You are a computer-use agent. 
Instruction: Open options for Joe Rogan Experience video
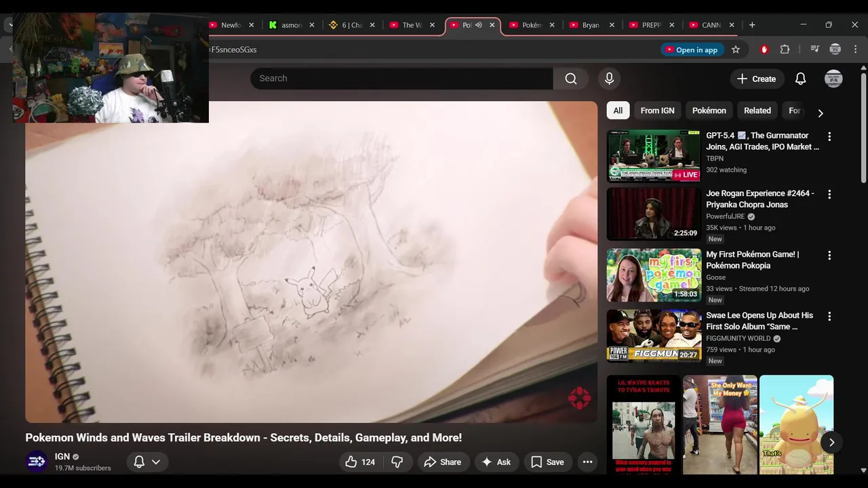(829, 194)
